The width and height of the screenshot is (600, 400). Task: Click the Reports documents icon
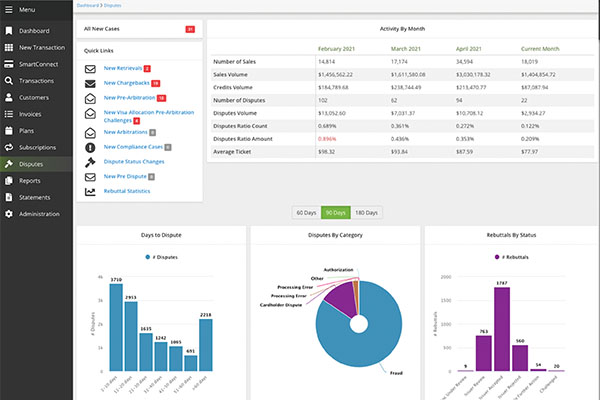(x=8, y=181)
